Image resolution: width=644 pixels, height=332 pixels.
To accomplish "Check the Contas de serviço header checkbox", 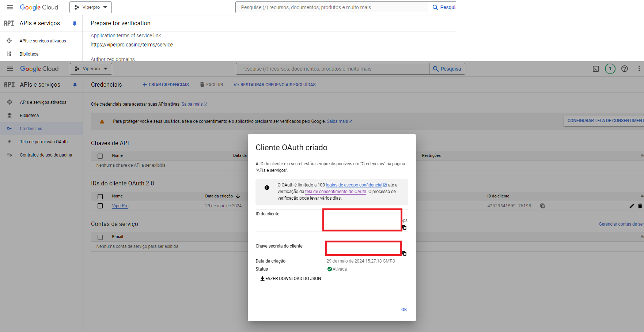I will click(x=100, y=237).
